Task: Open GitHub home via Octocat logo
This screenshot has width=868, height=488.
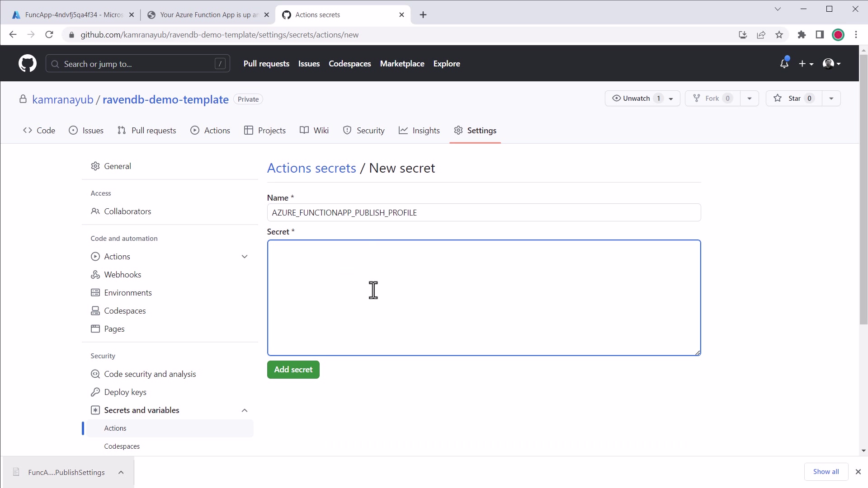Action: [28, 64]
